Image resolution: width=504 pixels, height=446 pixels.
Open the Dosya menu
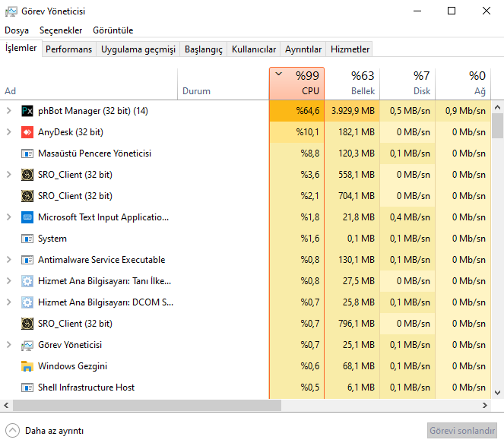pos(17,30)
